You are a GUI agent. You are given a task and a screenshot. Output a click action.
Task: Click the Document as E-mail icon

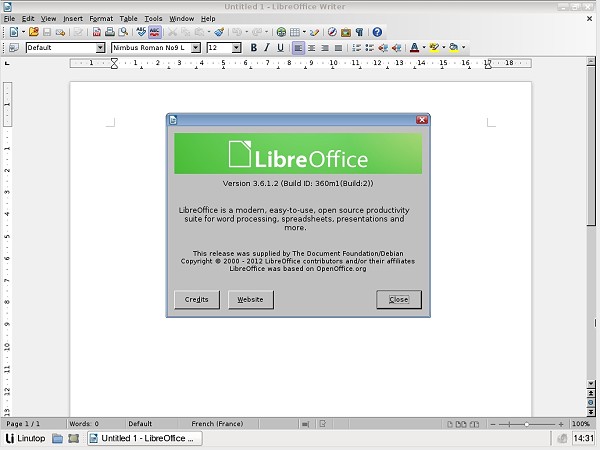(60, 32)
